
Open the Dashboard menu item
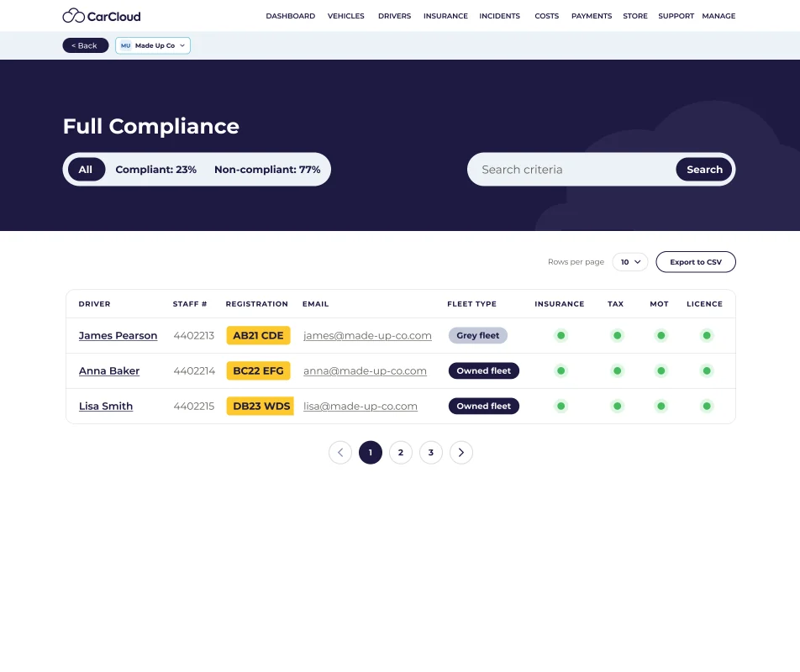(290, 16)
